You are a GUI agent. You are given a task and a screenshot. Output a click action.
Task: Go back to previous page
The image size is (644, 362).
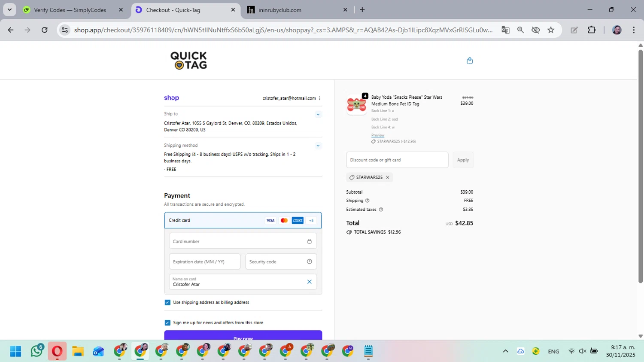pyautogui.click(x=11, y=30)
